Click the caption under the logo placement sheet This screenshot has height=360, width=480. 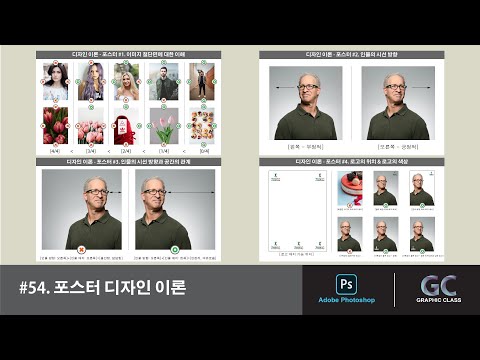click(x=297, y=254)
